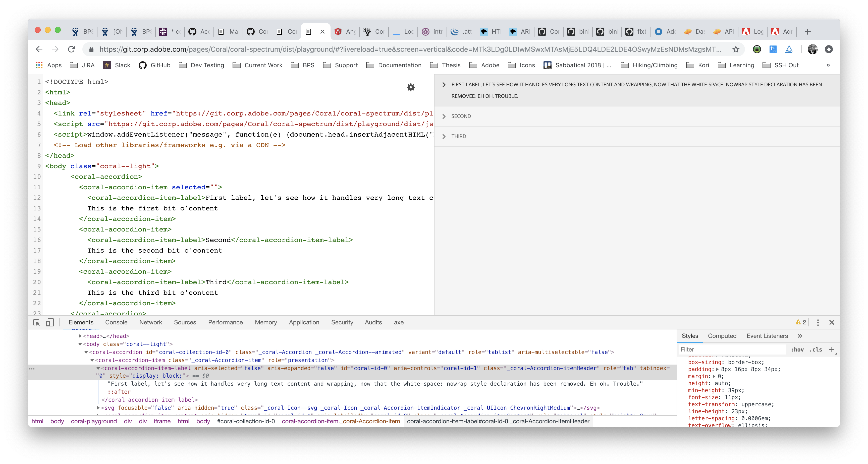Open a new browser tab
Screen dimensions: 868x464
click(x=807, y=32)
